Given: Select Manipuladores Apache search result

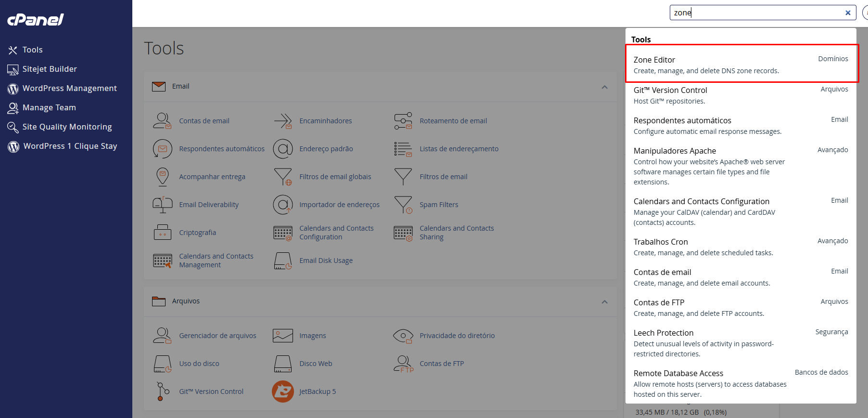Looking at the screenshot, I should 741,166.
